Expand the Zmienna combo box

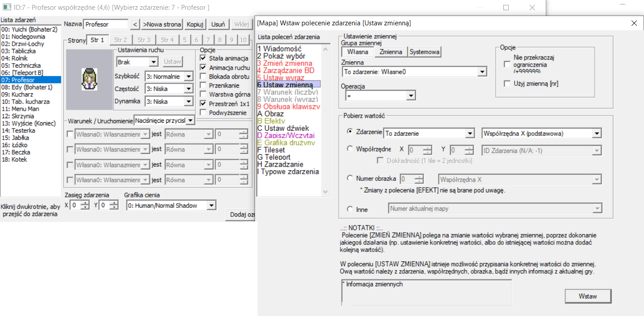point(482,72)
